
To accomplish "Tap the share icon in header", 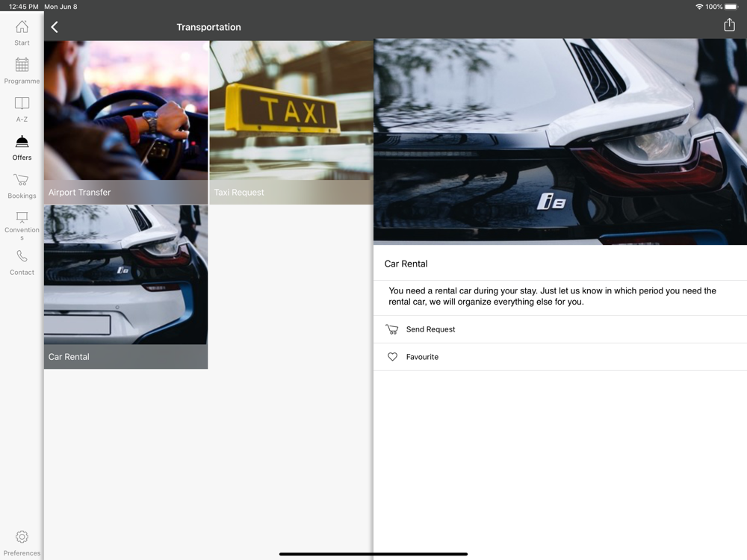I will click(x=729, y=25).
